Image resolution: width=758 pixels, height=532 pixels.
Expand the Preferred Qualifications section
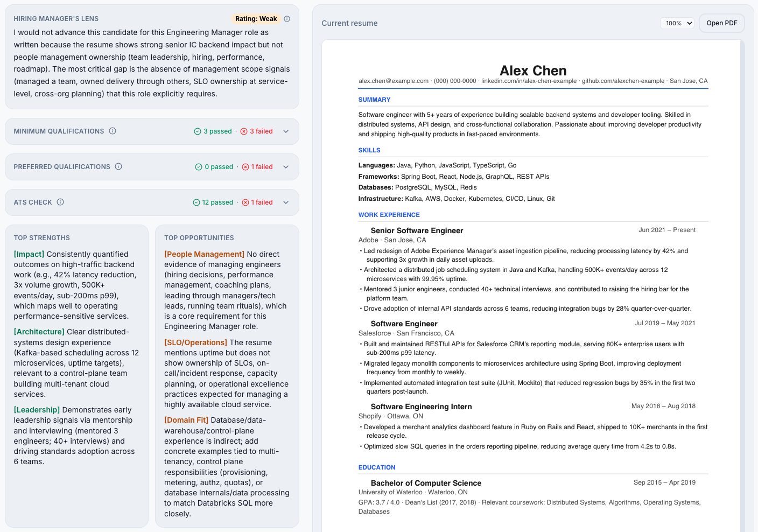point(286,166)
